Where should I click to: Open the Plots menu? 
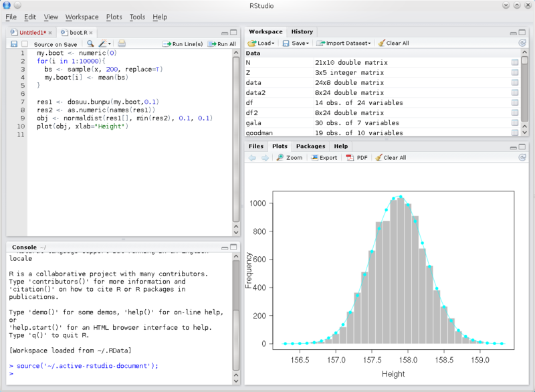[114, 17]
